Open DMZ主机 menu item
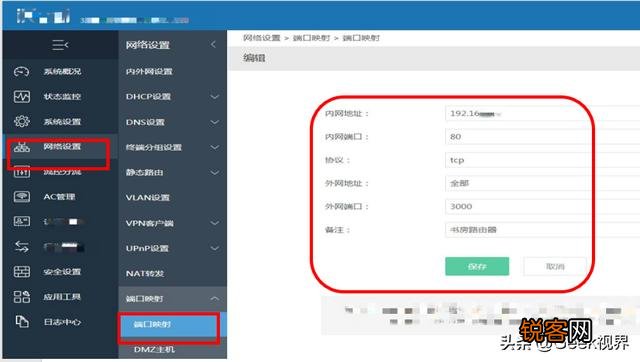The width and height of the screenshot is (640, 362). [154, 349]
